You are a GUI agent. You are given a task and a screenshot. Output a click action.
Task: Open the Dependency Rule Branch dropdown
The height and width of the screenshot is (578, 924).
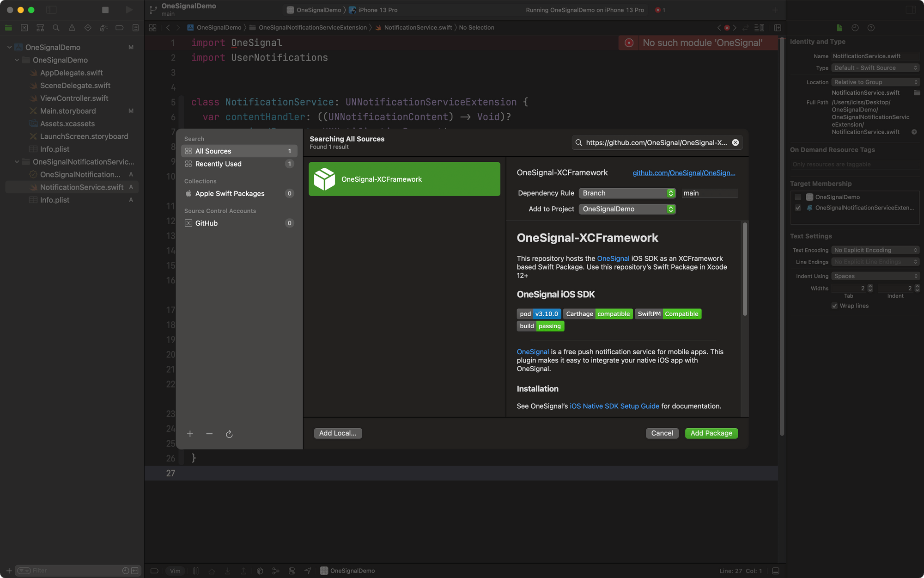click(x=627, y=193)
